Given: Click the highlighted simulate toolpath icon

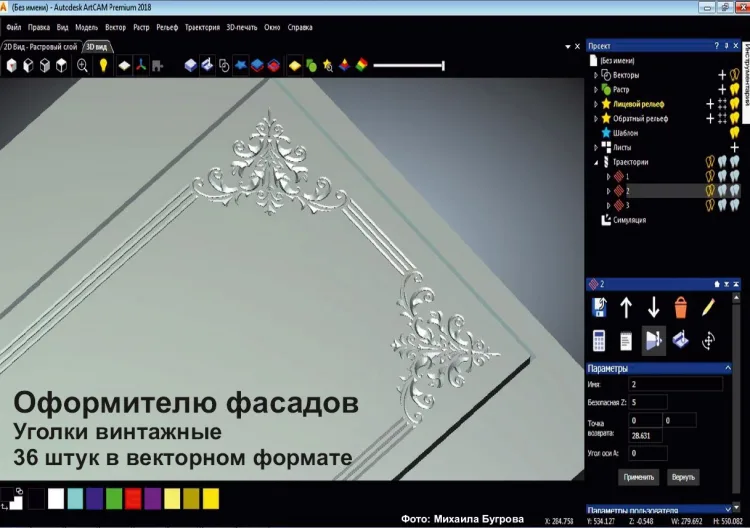Looking at the screenshot, I should pyautogui.click(x=653, y=341).
